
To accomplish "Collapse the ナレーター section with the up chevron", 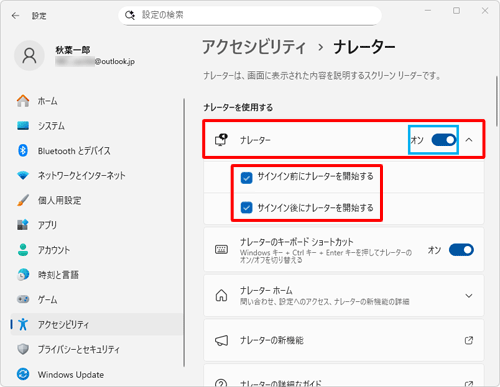I will pyautogui.click(x=469, y=140).
